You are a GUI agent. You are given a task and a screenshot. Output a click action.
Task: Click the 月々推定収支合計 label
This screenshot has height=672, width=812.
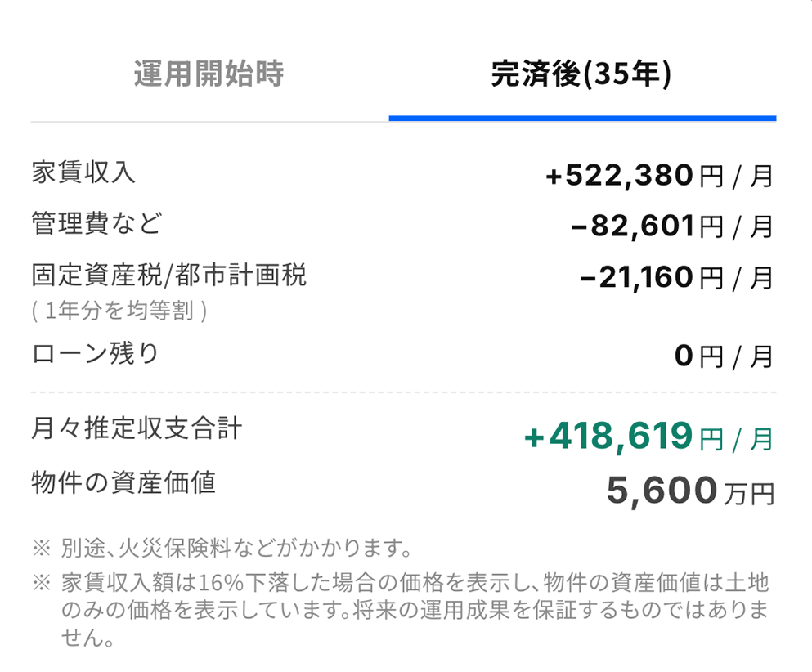[136, 428]
